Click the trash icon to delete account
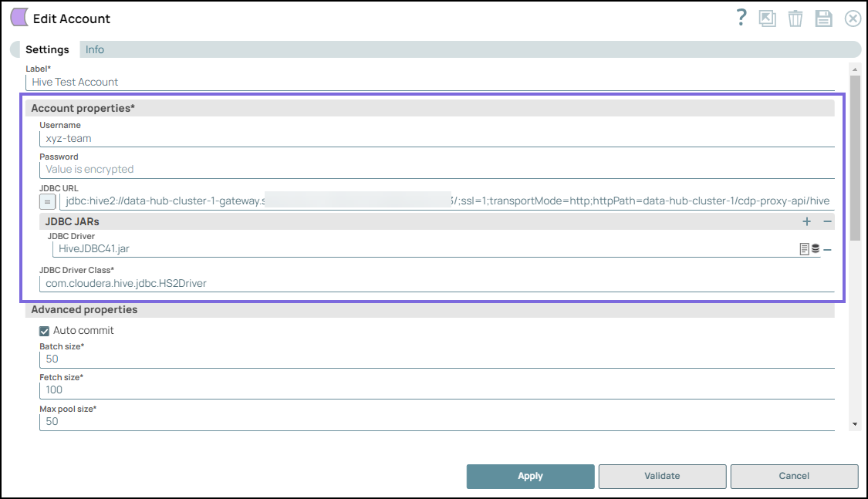 795,19
